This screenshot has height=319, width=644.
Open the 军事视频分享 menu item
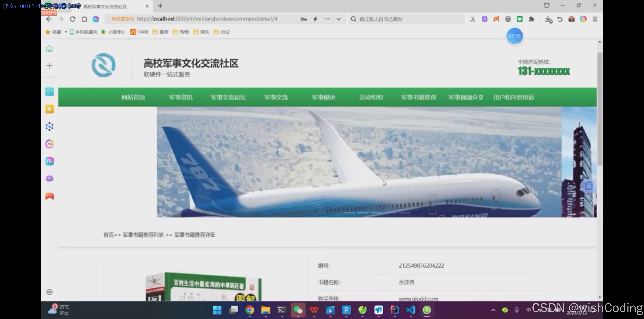(466, 97)
